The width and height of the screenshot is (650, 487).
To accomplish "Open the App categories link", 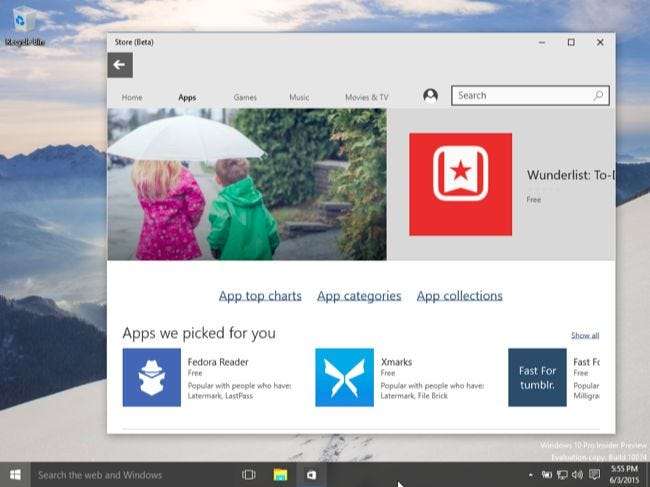I will click(x=359, y=296).
